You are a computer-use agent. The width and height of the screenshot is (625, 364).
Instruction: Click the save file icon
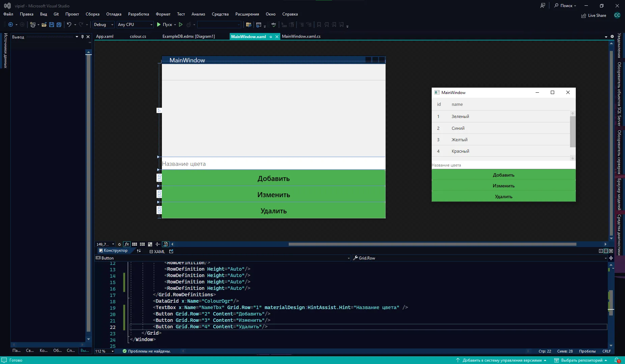[52, 25]
